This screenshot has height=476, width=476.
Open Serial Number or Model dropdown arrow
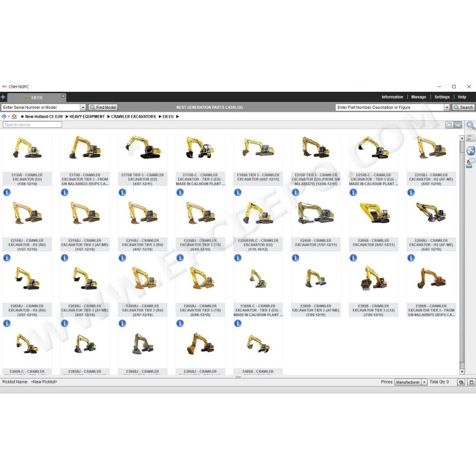coord(83,107)
